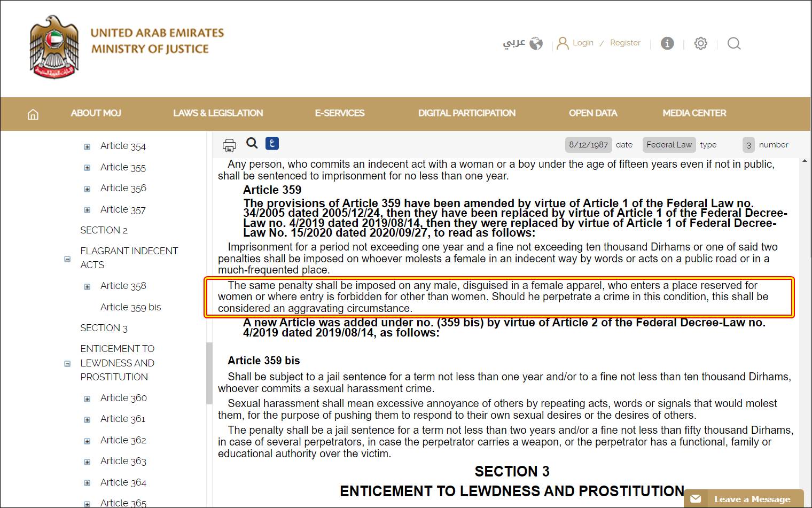
Task: Open the OPEN DATA menu
Action: click(593, 113)
